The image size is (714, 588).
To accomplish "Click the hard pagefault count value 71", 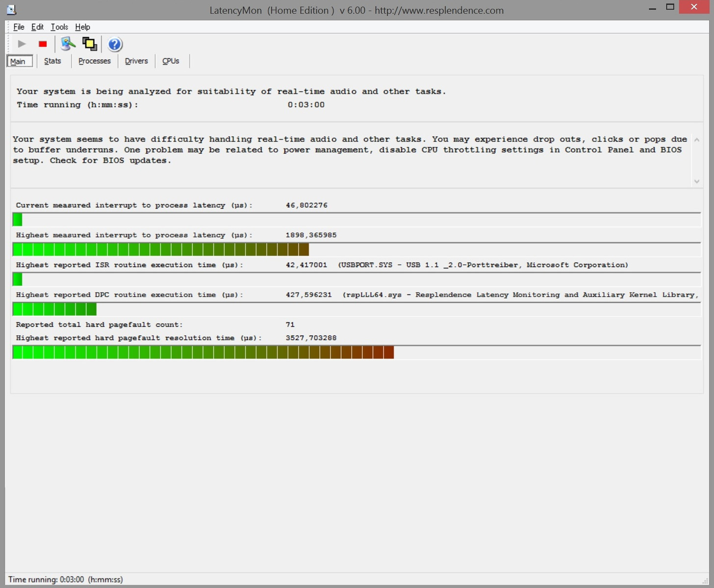I will [x=290, y=325].
